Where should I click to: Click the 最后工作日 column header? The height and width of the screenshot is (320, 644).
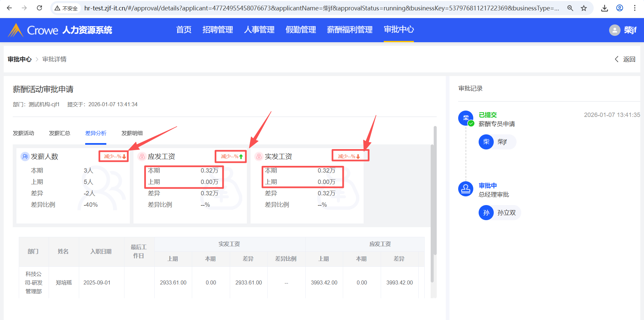coord(139,251)
